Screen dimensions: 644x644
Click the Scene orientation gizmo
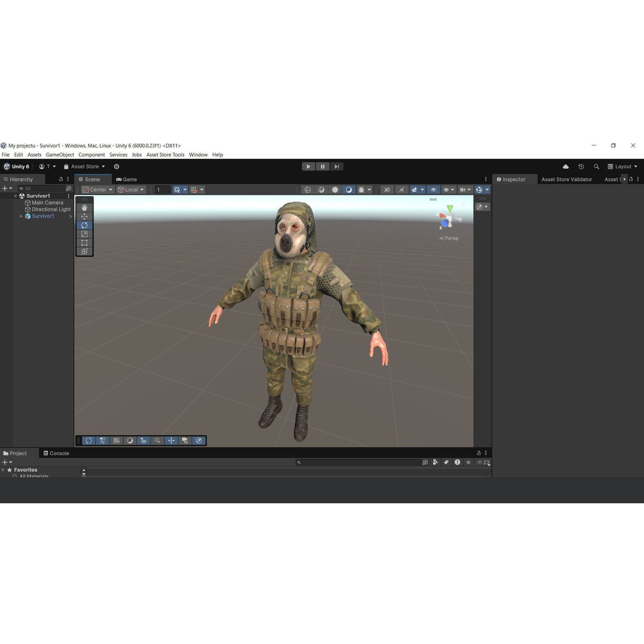(448, 217)
